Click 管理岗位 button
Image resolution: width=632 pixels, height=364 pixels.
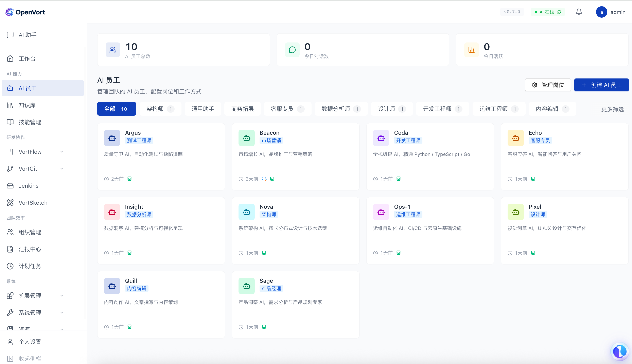(548, 85)
